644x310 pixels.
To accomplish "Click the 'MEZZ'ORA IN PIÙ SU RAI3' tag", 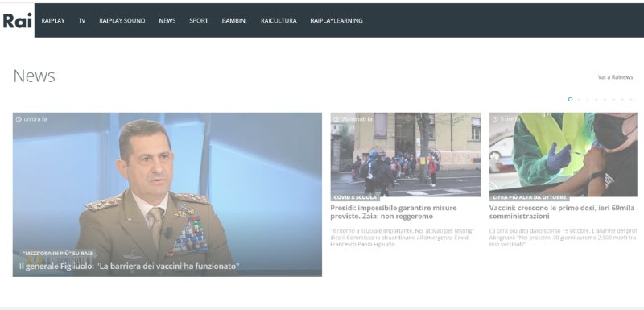I will tap(57, 254).
